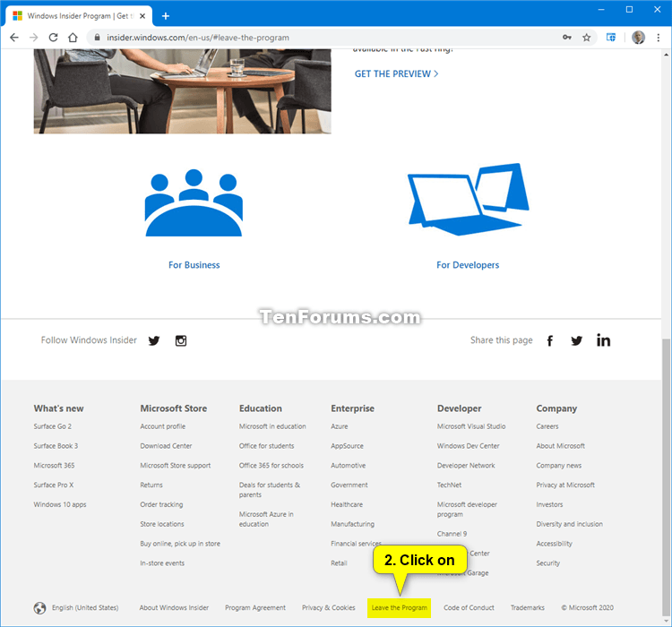This screenshot has height=627, width=672.
Task: Follow Windows Insider on Twitter icon
Action: click(x=154, y=340)
